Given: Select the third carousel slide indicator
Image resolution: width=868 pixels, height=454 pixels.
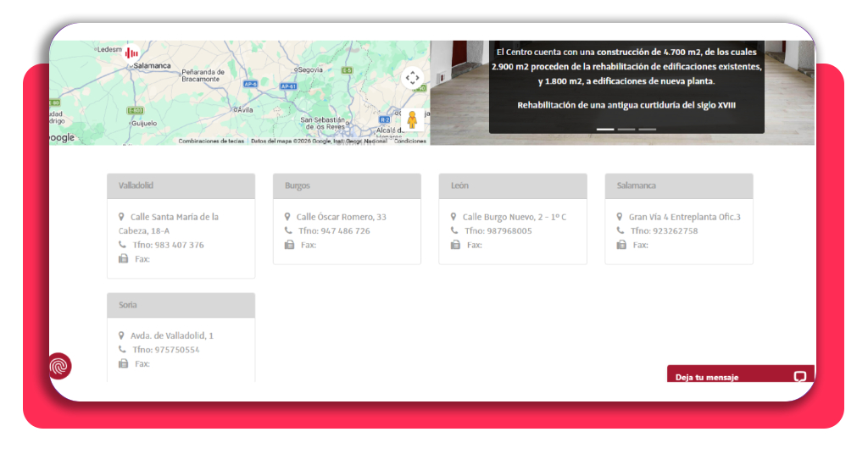Looking at the screenshot, I should [x=647, y=130].
